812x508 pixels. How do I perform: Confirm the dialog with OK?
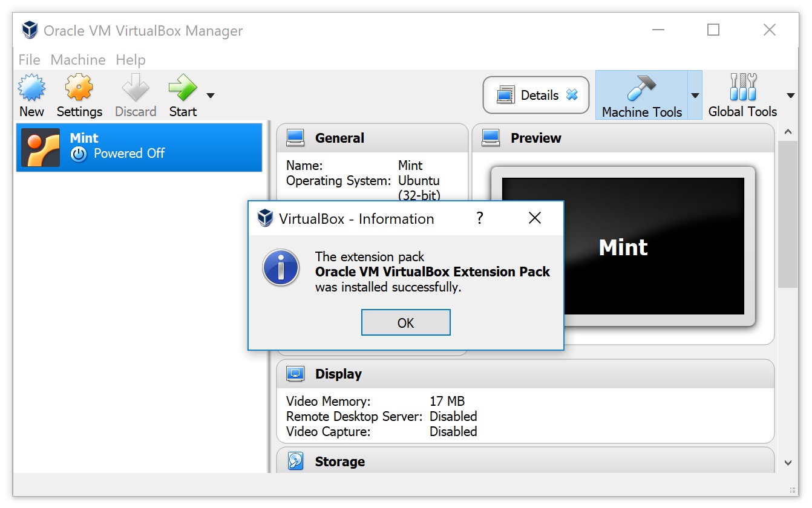pyautogui.click(x=406, y=322)
